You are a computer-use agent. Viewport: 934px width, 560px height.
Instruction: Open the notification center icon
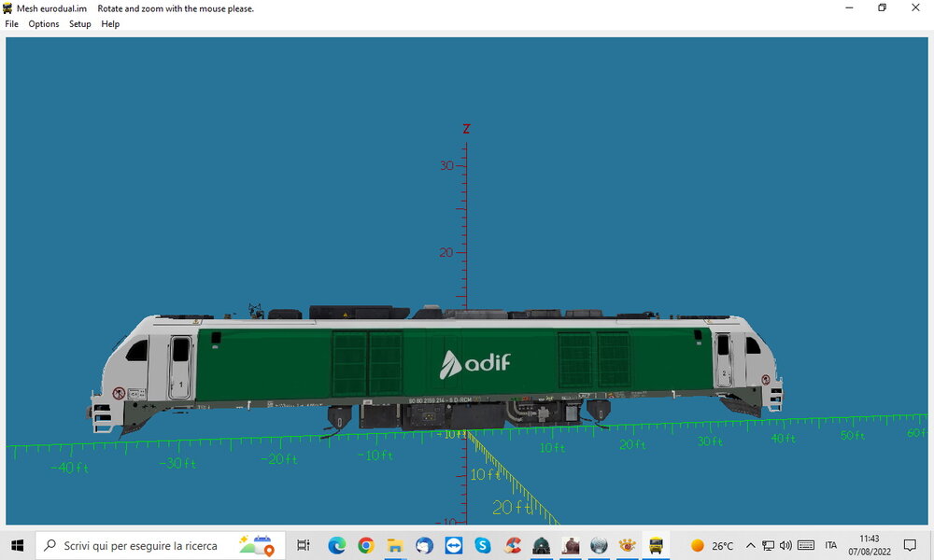[x=910, y=545]
